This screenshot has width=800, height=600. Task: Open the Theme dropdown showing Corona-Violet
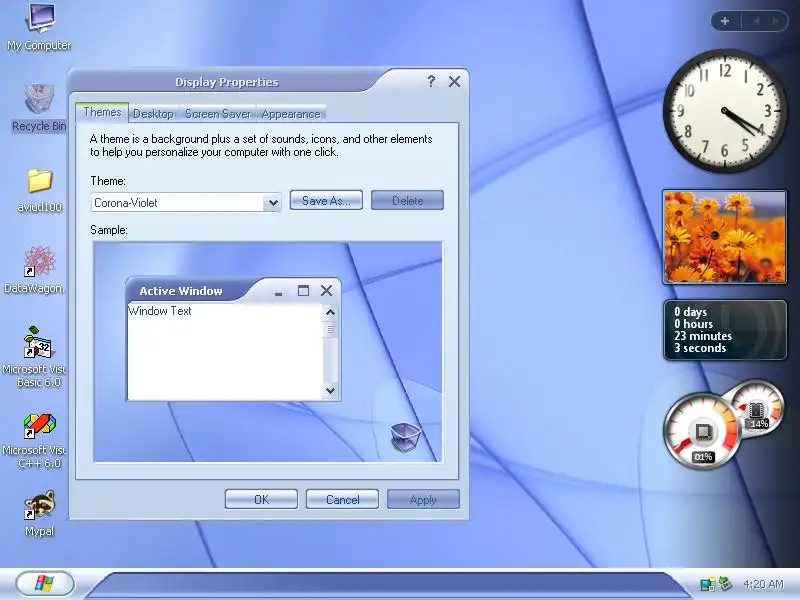186,203
